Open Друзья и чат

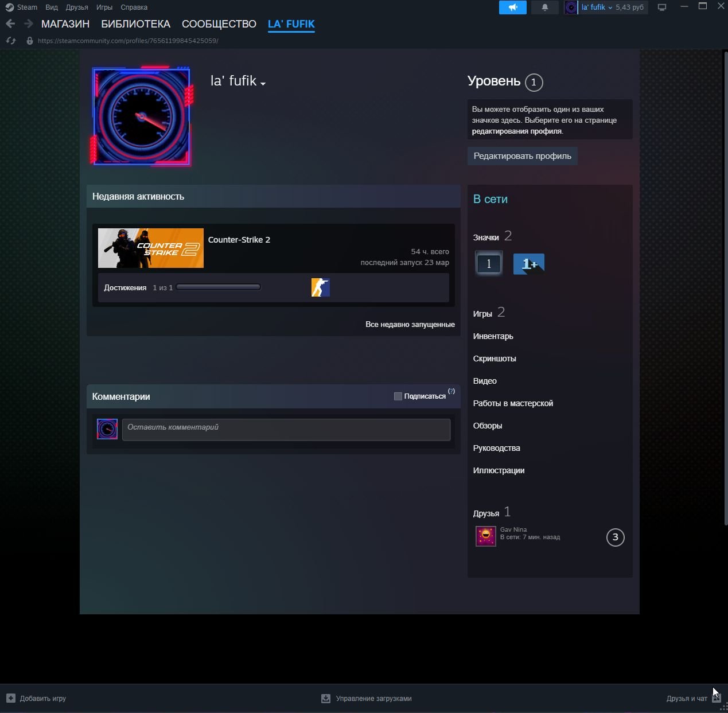pyautogui.click(x=687, y=698)
